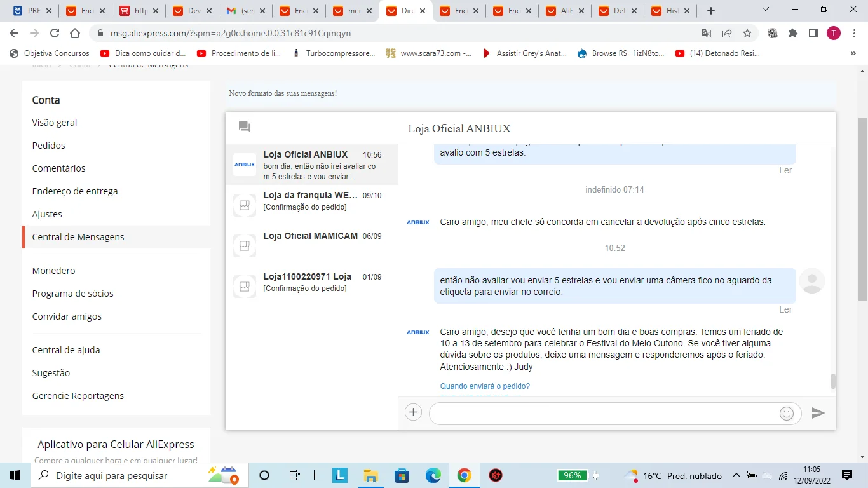Screen dimensions: 868x488
Task: Open Cortana circle on the taskbar
Action: (264, 475)
